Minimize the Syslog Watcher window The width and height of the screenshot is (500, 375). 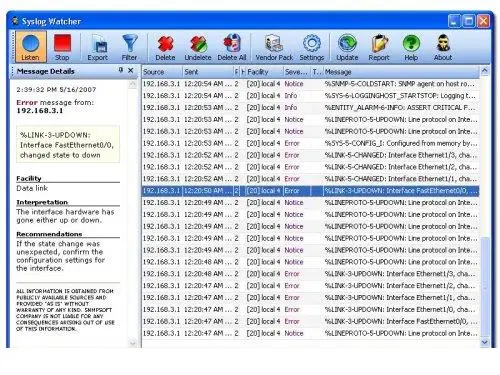tap(454, 21)
